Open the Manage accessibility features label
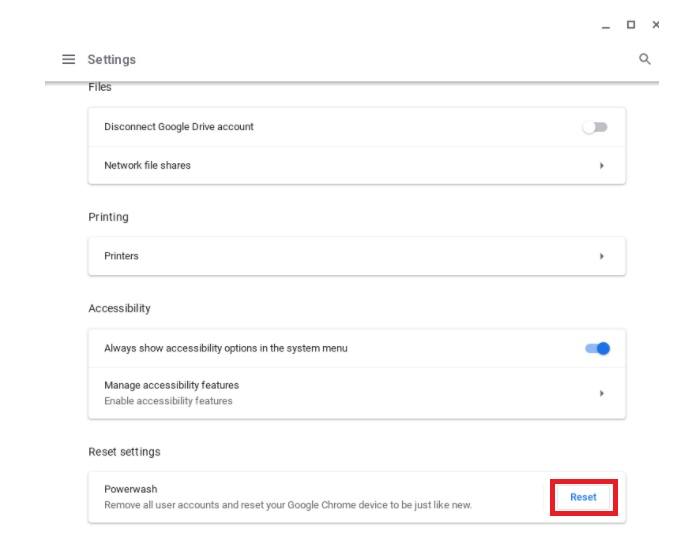 [x=171, y=385]
